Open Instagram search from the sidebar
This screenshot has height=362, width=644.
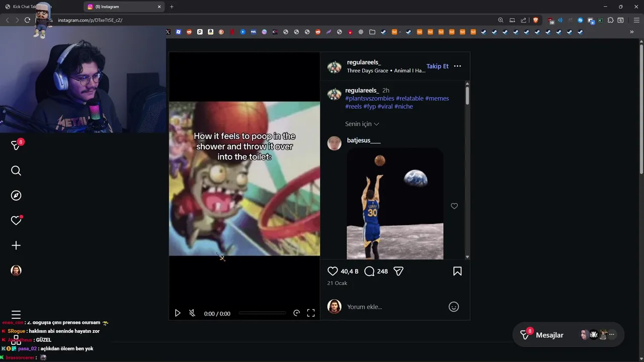click(x=16, y=171)
